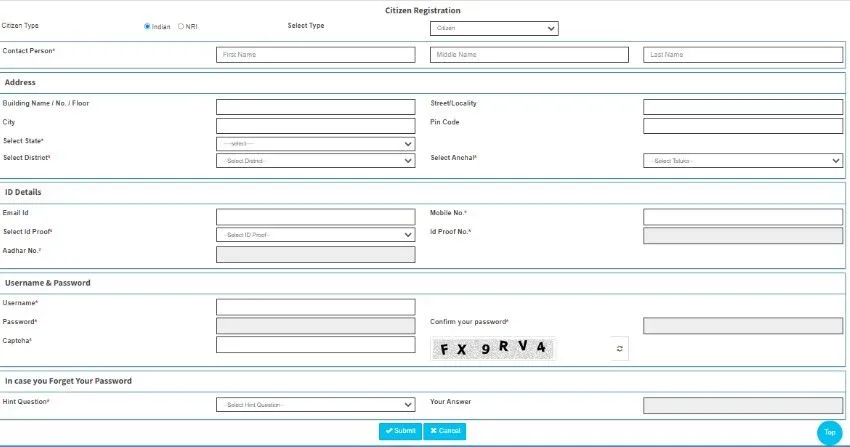Viewport: 850px width, 447px height.
Task: Expand the Hint Question dropdown
Action: (x=315, y=404)
